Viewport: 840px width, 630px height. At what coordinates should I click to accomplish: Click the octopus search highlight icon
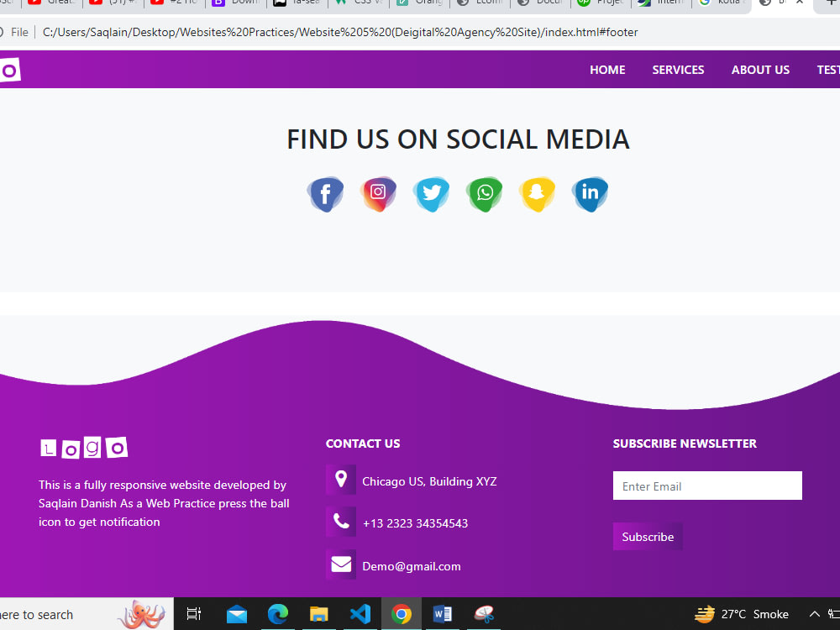point(141,614)
